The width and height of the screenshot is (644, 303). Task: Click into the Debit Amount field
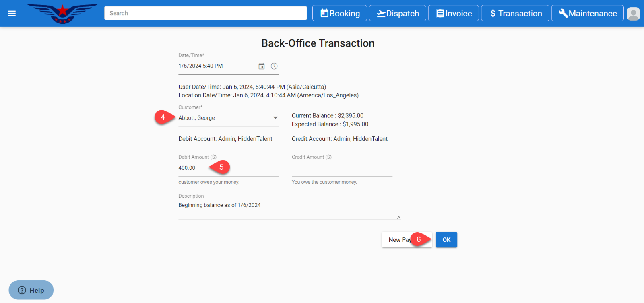click(193, 168)
